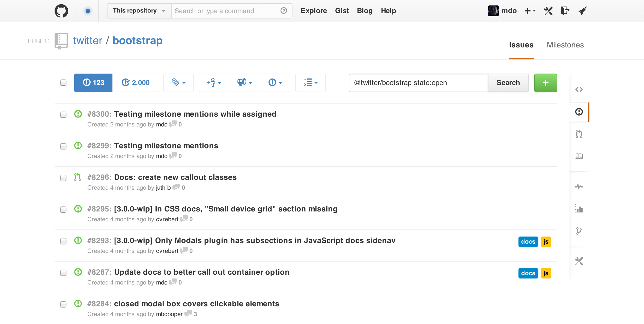
Task: Show the 123 open issues
Action: (93, 83)
